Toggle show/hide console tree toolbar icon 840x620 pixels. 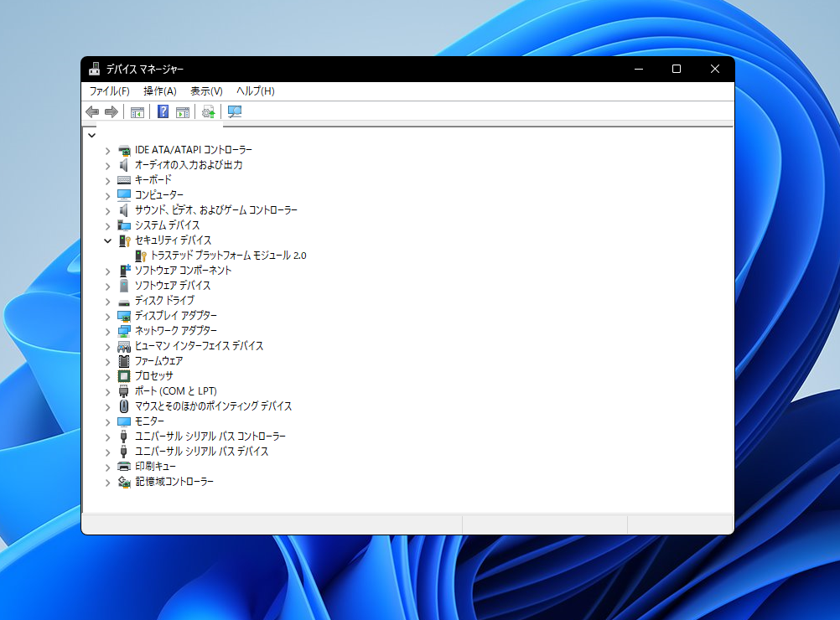(x=137, y=112)
